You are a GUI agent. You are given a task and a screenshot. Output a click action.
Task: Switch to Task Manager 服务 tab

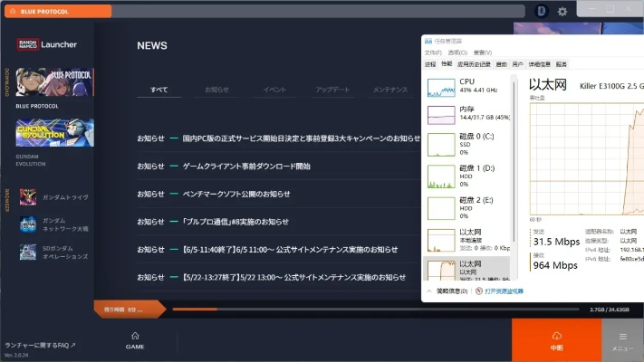561,64
